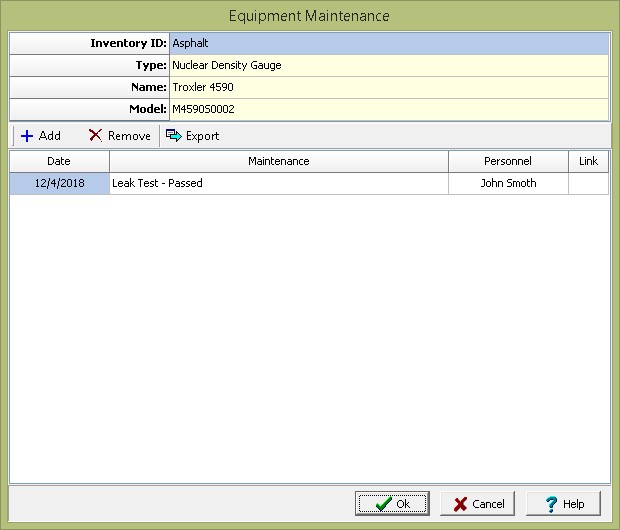The height and width of the screenshot is (530, 620).
Task: Select the John Smith personnel cell
Action: pyautogui.click(x=508, y=183)
